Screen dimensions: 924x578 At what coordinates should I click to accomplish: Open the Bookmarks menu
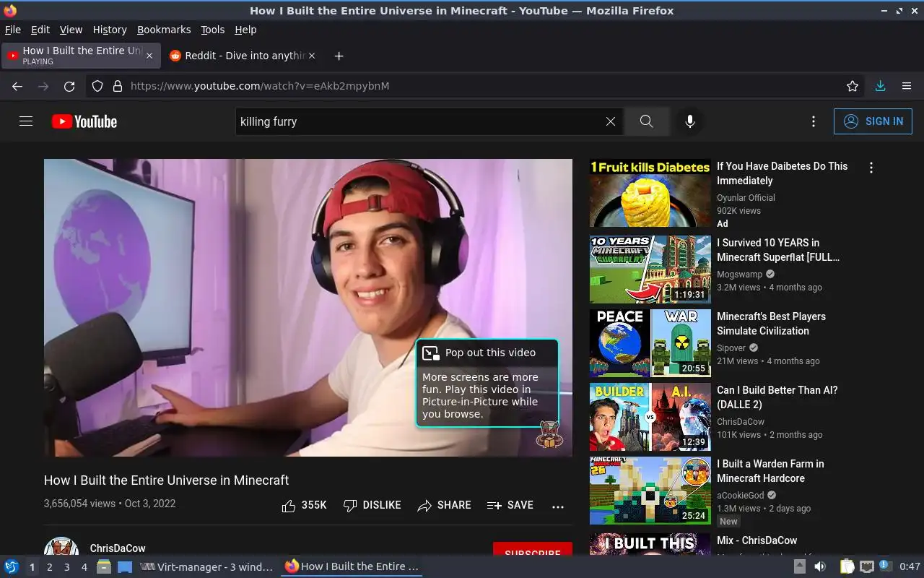[164, 30]
